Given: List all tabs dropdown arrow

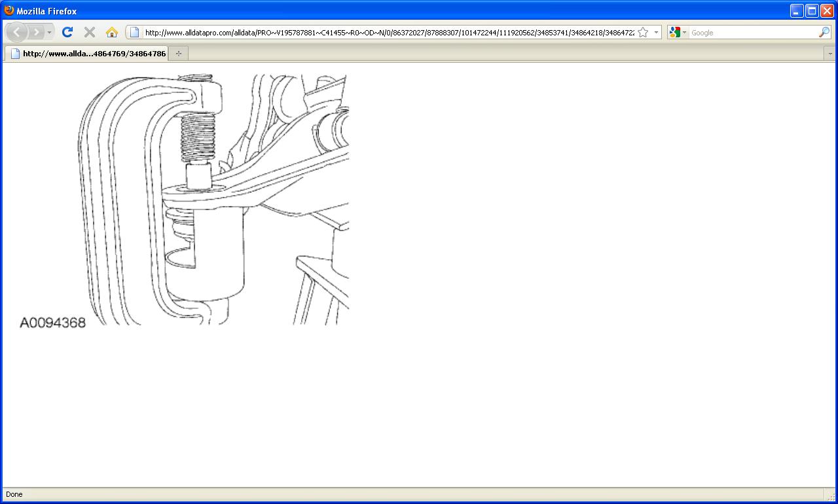Looking at the screenshot, I should coord(830,54).
